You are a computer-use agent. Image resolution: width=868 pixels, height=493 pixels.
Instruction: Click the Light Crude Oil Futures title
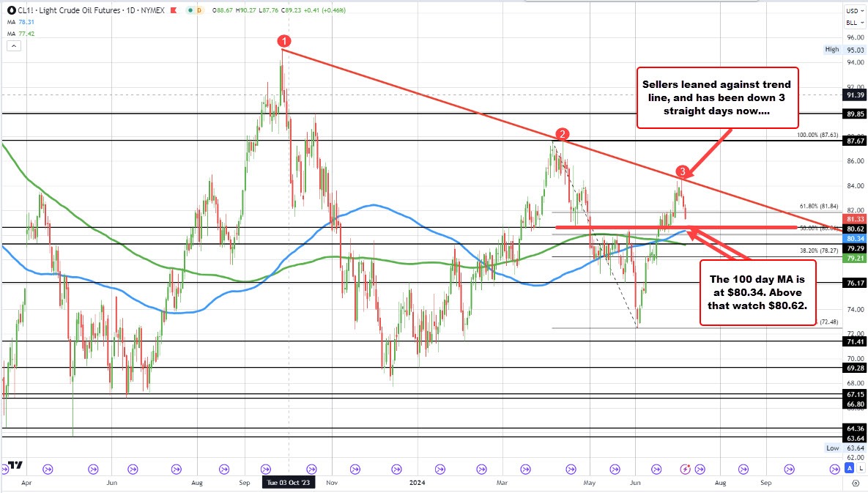pyautogui.click(x=79, y=10)
